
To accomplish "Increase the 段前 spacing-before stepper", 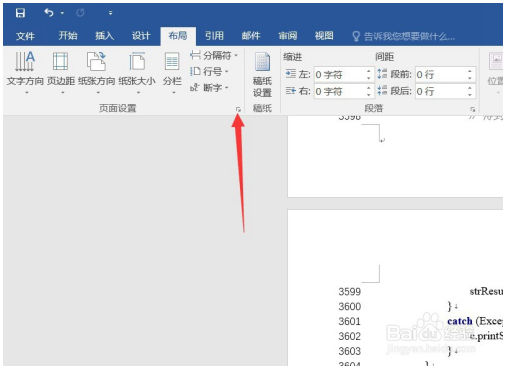I will point(470,71).
